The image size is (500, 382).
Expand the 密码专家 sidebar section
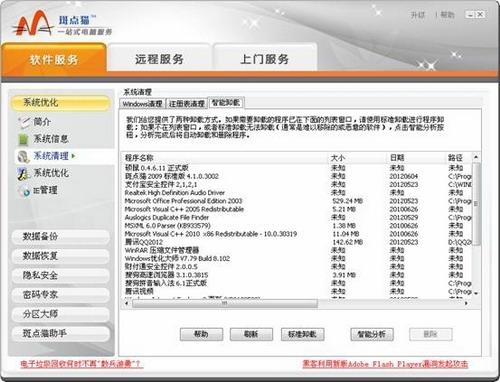point(61,294)
